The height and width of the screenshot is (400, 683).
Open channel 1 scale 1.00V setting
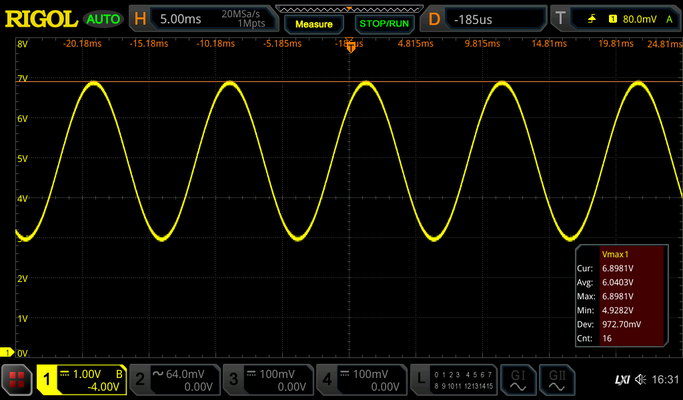87,374
